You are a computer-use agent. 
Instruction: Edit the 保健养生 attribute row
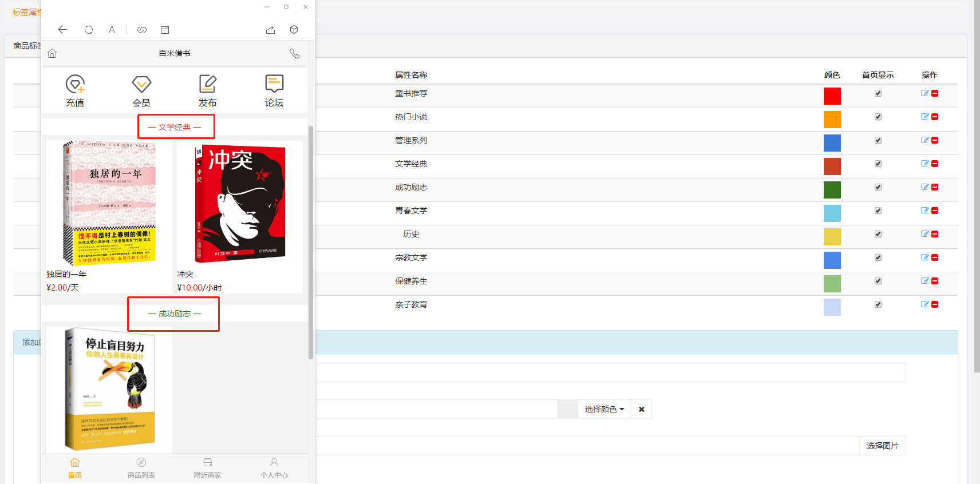click(924, 281)
